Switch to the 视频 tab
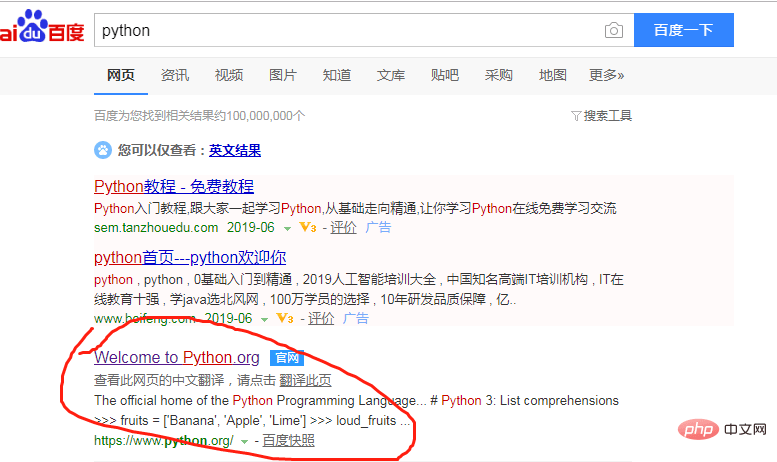 point(228,75)
